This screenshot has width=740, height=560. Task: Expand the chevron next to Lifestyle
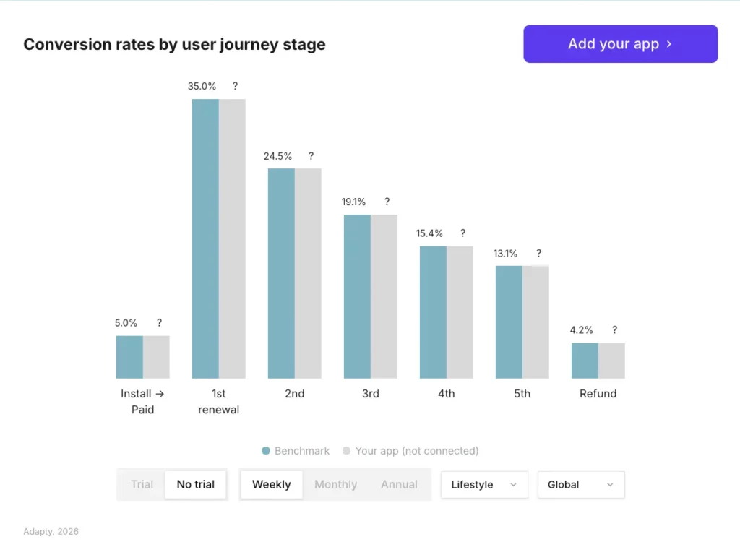(515, 485)
